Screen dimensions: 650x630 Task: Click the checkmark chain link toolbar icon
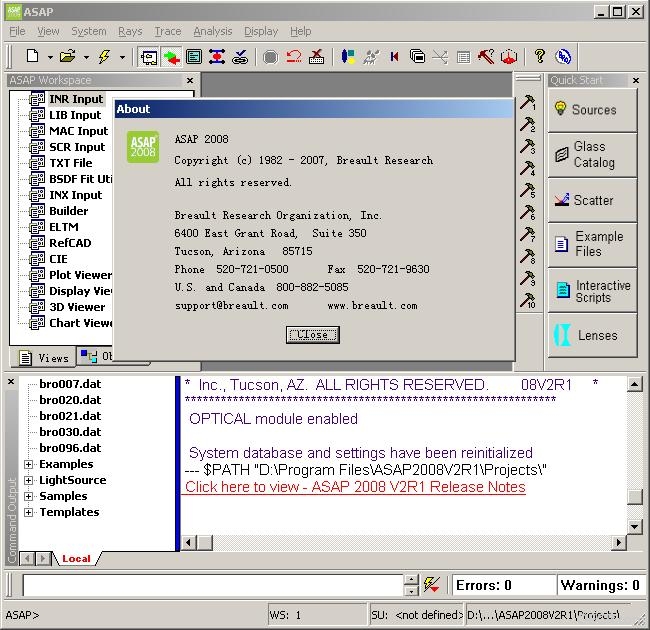tap(240, 56)
